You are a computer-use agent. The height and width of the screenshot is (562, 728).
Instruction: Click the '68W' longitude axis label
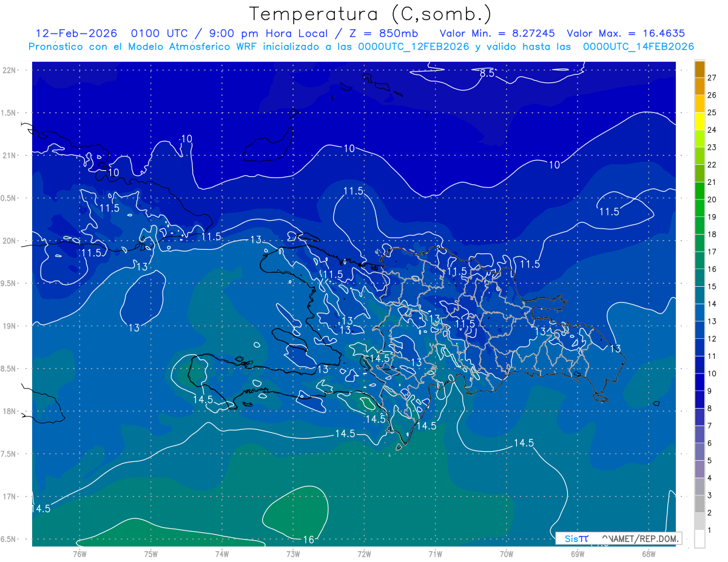click(x=649, y=554)
